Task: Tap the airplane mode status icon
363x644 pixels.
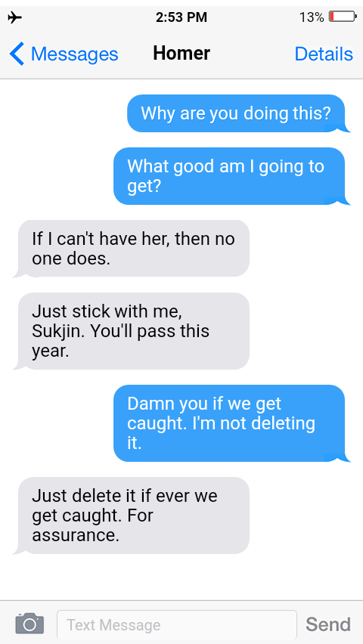Action: click(15, 17)
